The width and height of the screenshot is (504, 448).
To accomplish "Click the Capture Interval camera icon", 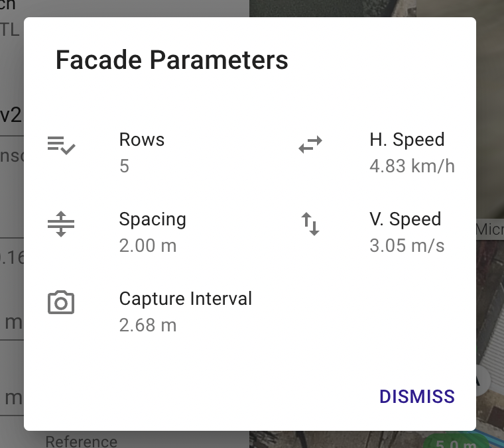I will tap(61, 302).
